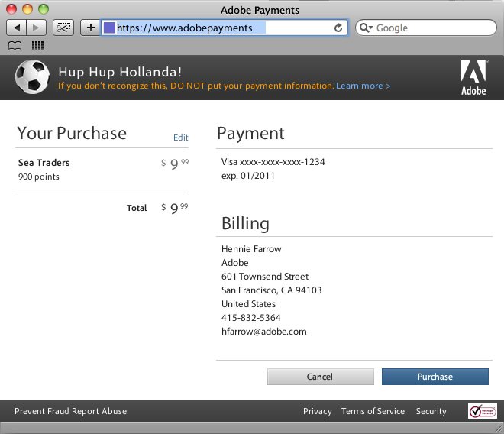This screenshot has width=504, height=434.
Task: Open the Google search magnifier dropdown
Action: coord(366,28)
